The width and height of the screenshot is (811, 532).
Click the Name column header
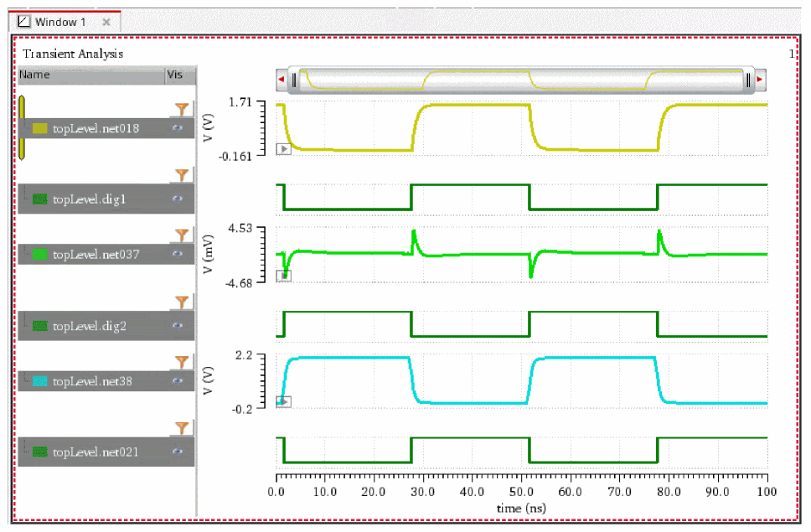pyautogui.click(x=91, y=75)
